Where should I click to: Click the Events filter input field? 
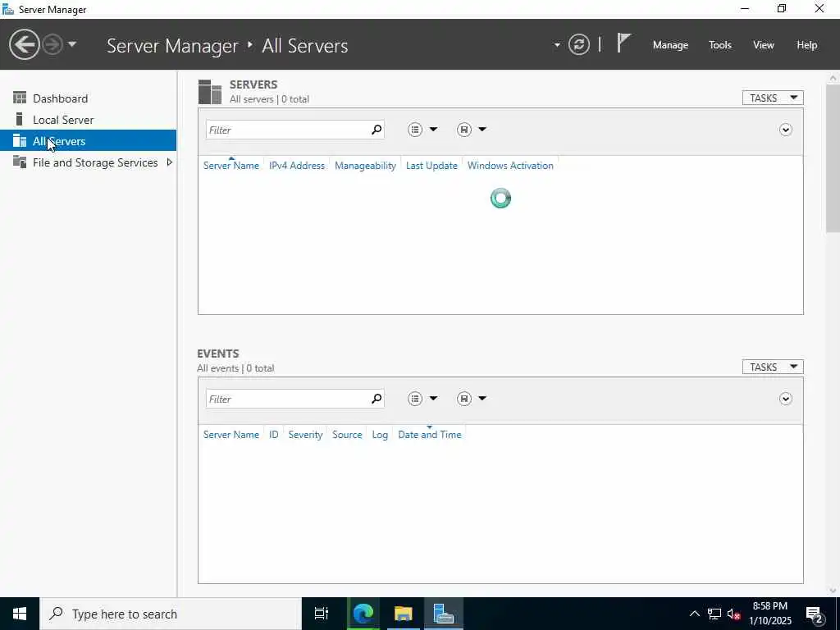287,399
